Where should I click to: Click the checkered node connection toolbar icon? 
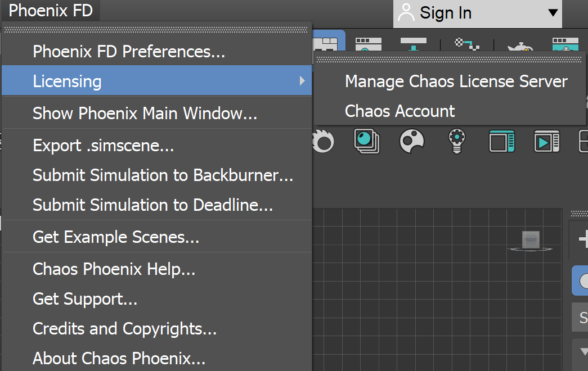point(467,44)
